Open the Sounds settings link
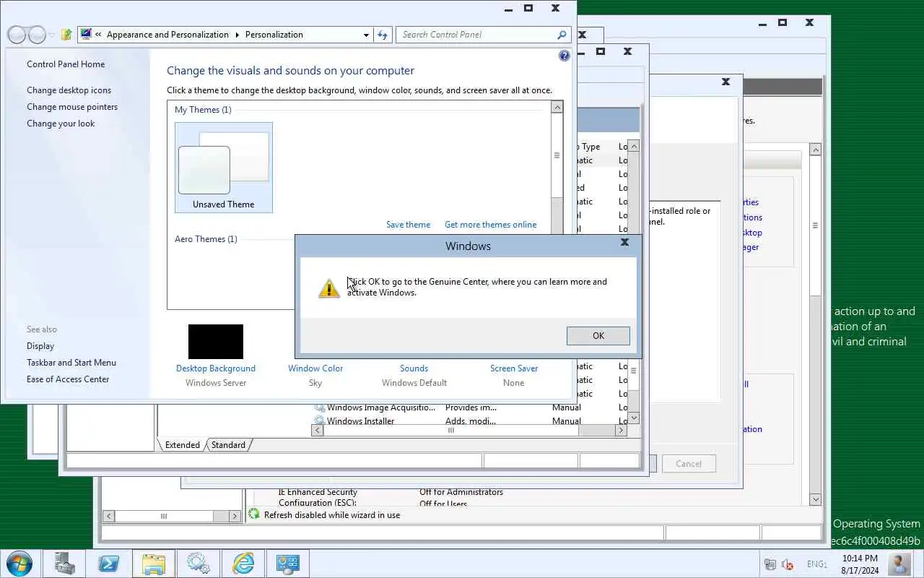Image resolution: width=924 pixels, height=578 pixels. point(414,368)
